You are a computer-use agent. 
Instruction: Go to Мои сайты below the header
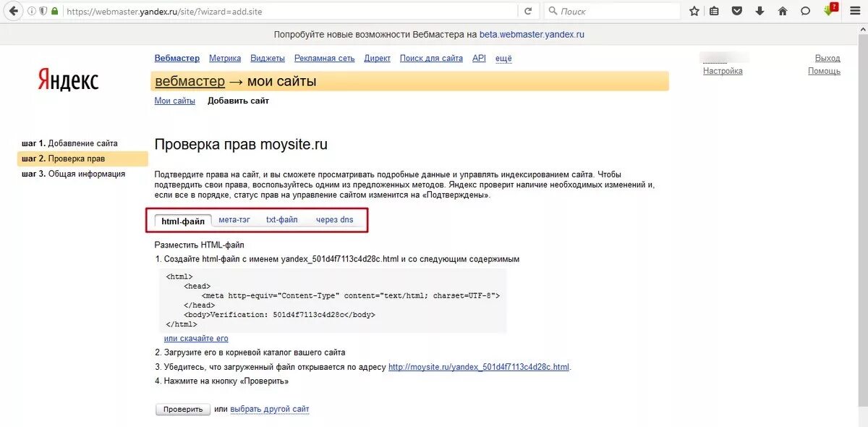click(x=175, y=101)
